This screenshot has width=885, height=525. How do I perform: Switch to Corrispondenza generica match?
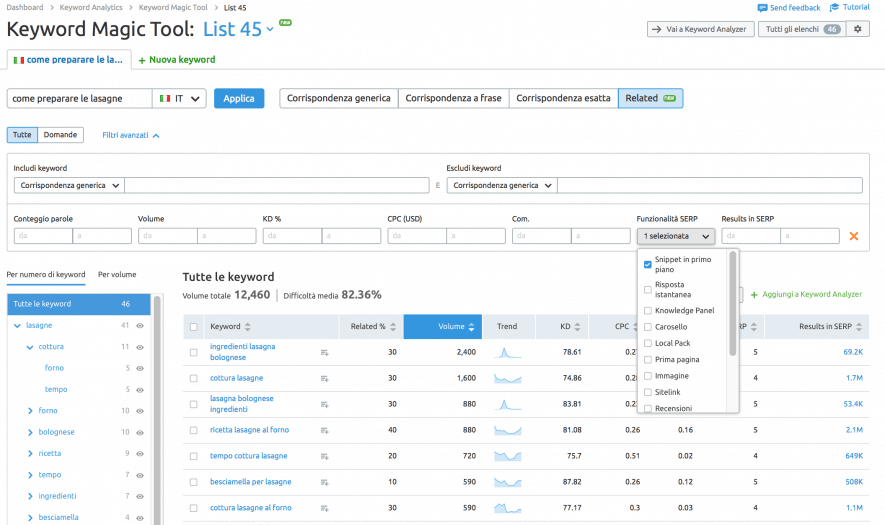[339, 98]
